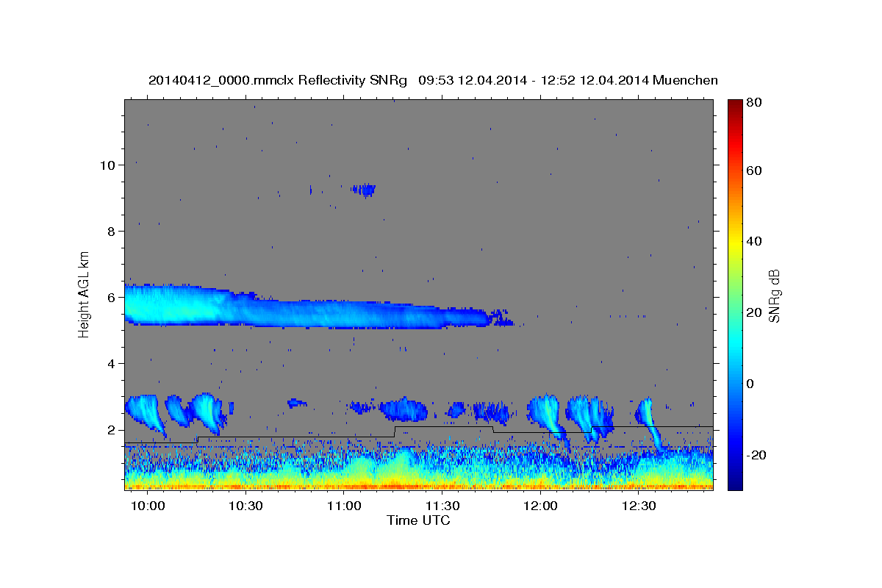The image size is (882, 588).
Task: Click the height tick label '2'
Action: (x=111, y=430)
